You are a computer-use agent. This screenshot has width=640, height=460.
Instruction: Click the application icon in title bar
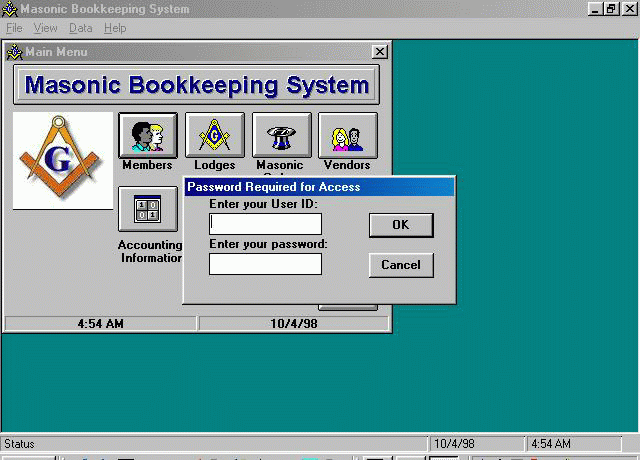pyautogui.click(x=9, y=9)
